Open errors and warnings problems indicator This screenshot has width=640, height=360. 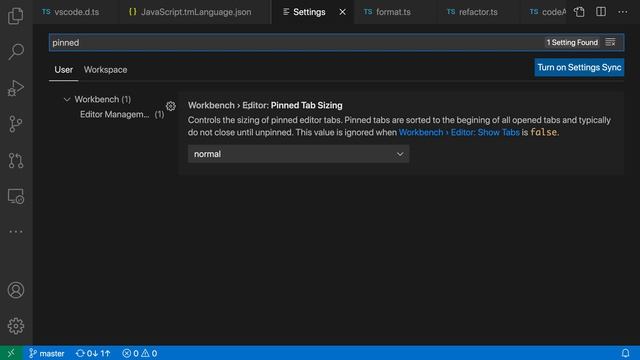point(140,353)
